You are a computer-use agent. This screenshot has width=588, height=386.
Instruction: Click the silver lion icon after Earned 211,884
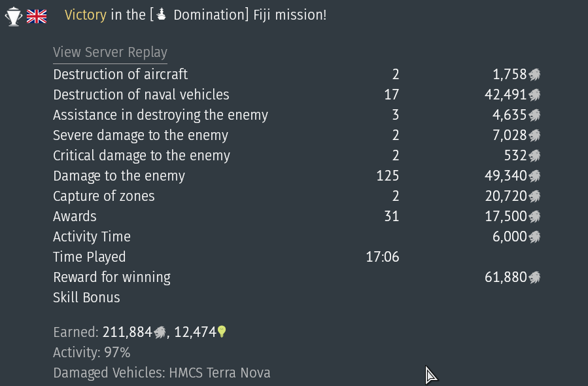160,332
